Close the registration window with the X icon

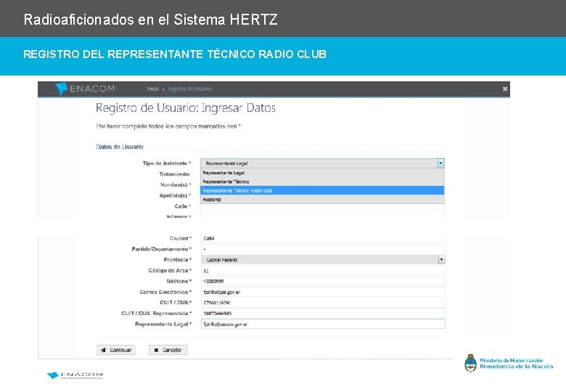tap(505, 89)
